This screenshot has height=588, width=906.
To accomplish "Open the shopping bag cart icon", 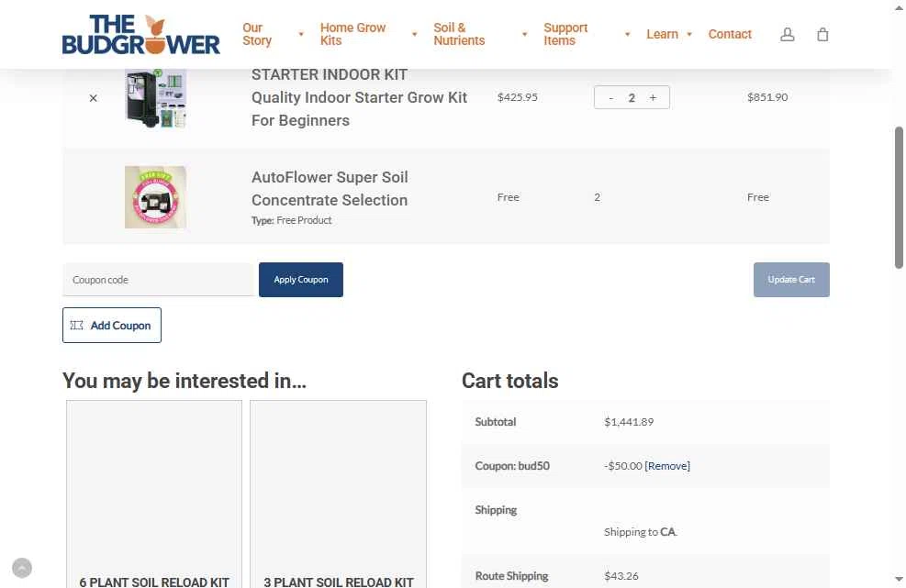I will [x=822, y=35].
